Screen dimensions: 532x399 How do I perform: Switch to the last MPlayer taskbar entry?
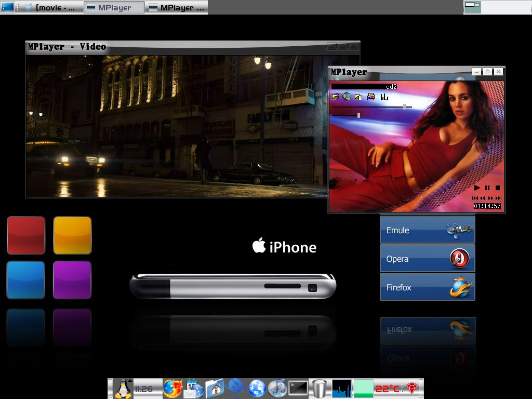pos(177,7)
